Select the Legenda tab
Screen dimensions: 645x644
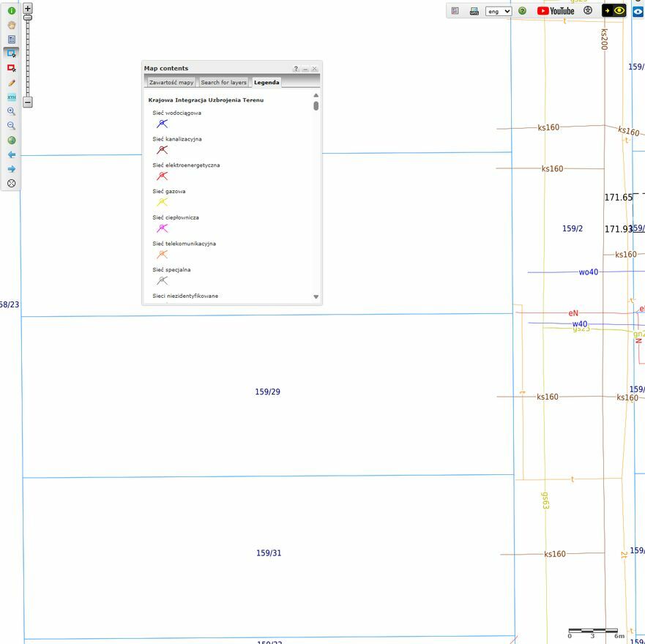point(266,82)
